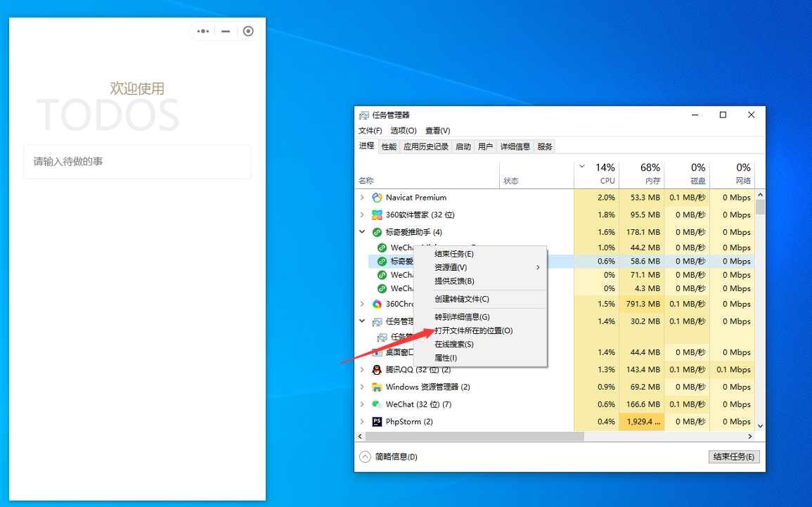Click the Navicat Premium process icon
Screen dimensions: 812x507
pos(377,198)
